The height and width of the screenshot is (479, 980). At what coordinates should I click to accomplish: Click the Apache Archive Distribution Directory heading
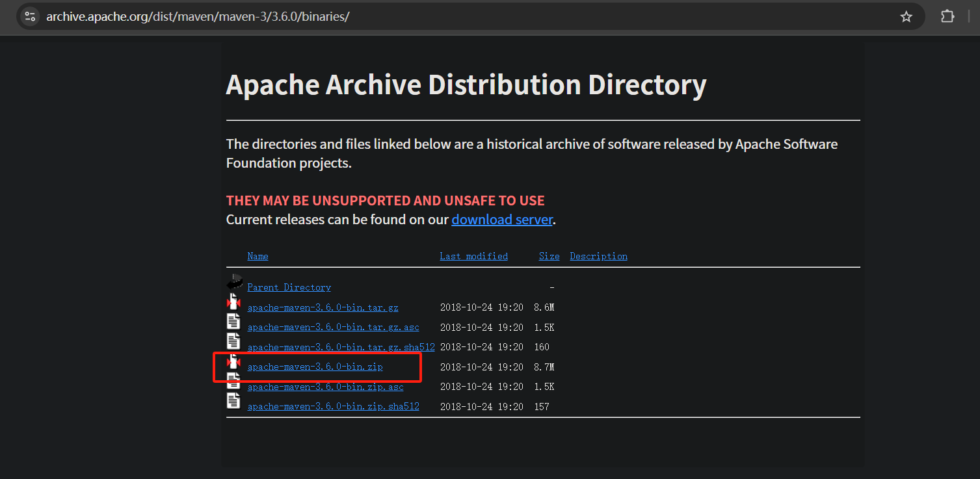(466, 85)
